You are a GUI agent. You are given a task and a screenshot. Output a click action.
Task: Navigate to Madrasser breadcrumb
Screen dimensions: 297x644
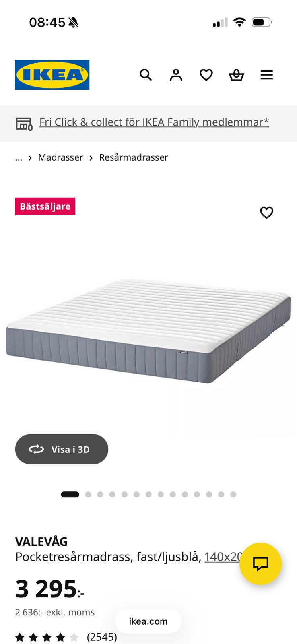[x=60, y=157]
